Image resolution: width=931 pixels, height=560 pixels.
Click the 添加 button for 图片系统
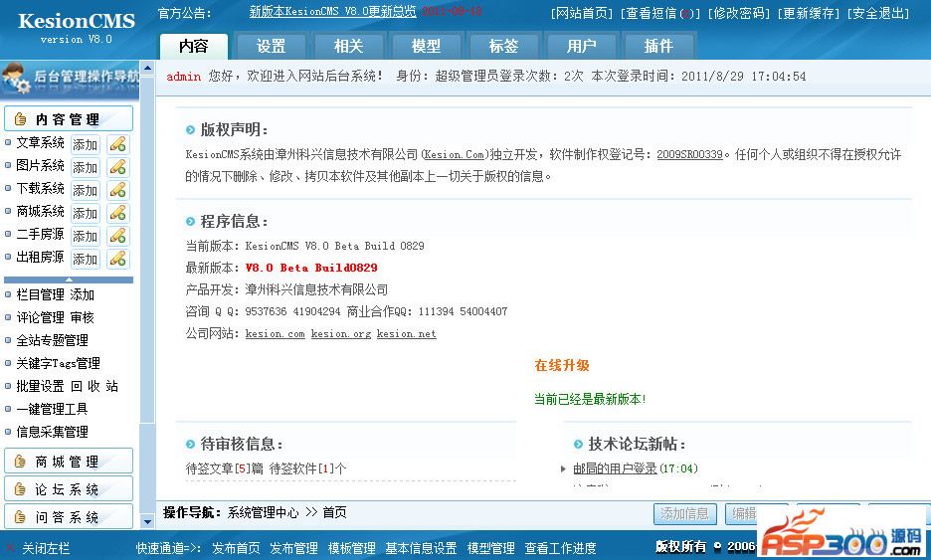(85, 167)
